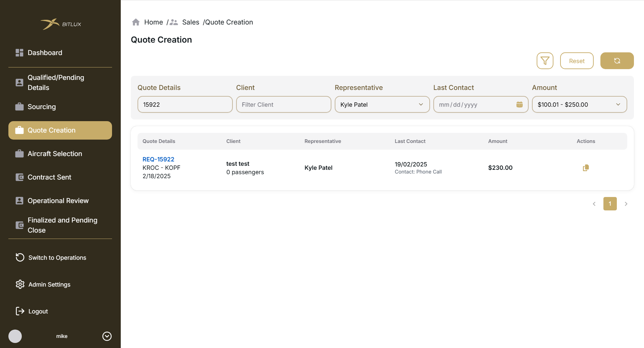Click the gold refresh icon button
The image size is (644, 348).
click(617, 61)
